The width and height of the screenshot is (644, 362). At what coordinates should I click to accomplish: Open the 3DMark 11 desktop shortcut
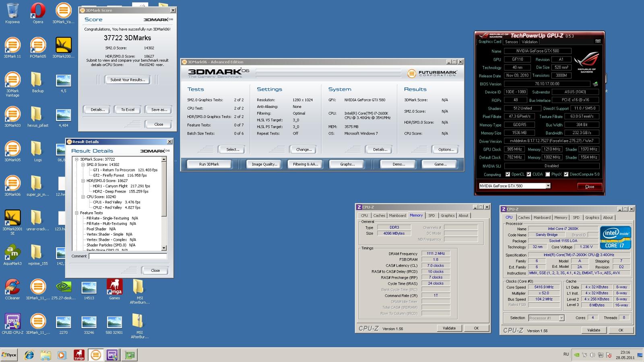[12, 48]
